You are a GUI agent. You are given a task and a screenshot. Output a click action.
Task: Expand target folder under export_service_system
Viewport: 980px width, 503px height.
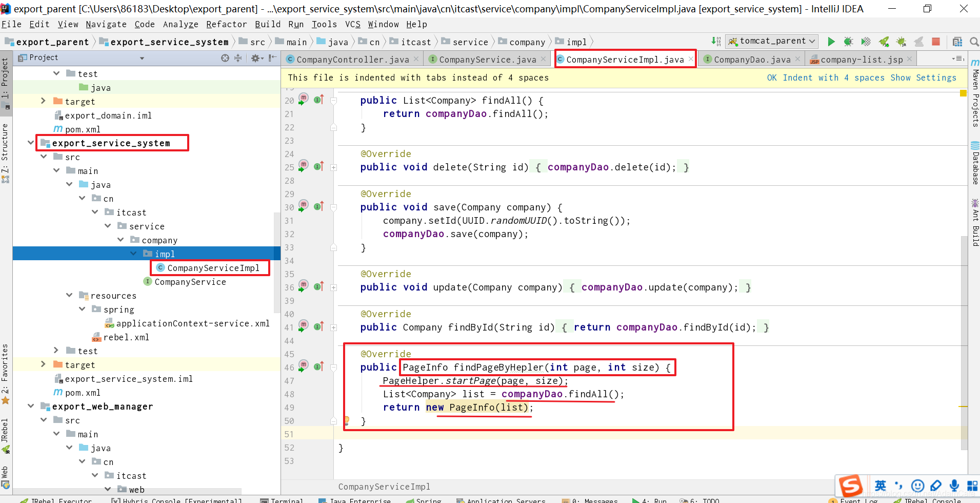click(44, 364)
